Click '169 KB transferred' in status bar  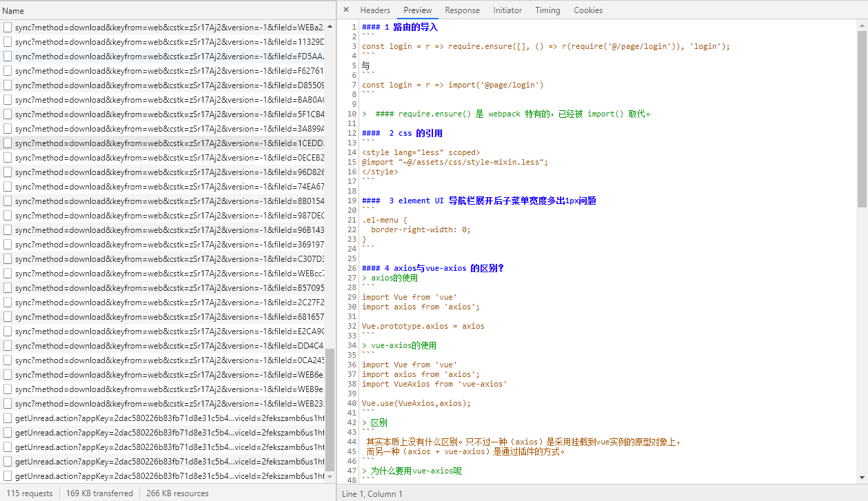[x=99, y=493]
